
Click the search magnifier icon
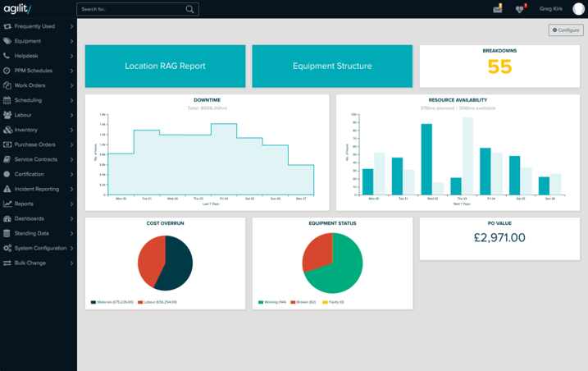coord(189,9)
